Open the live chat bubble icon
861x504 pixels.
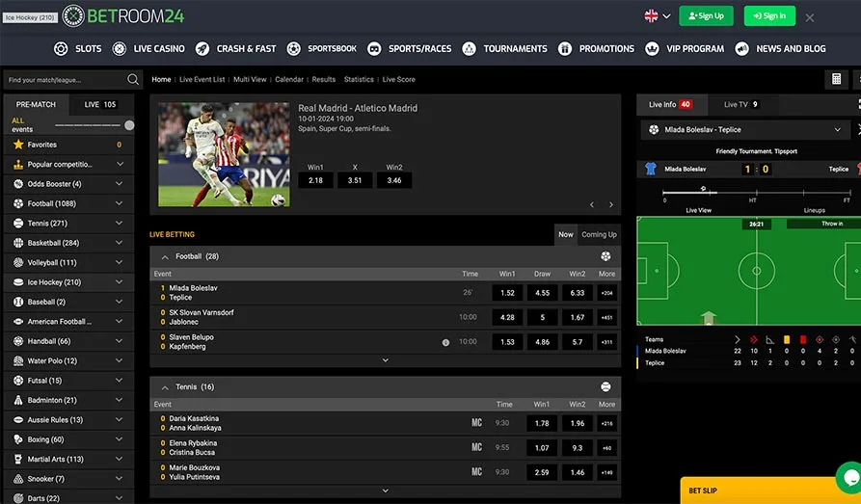click(x=849, y=477)
